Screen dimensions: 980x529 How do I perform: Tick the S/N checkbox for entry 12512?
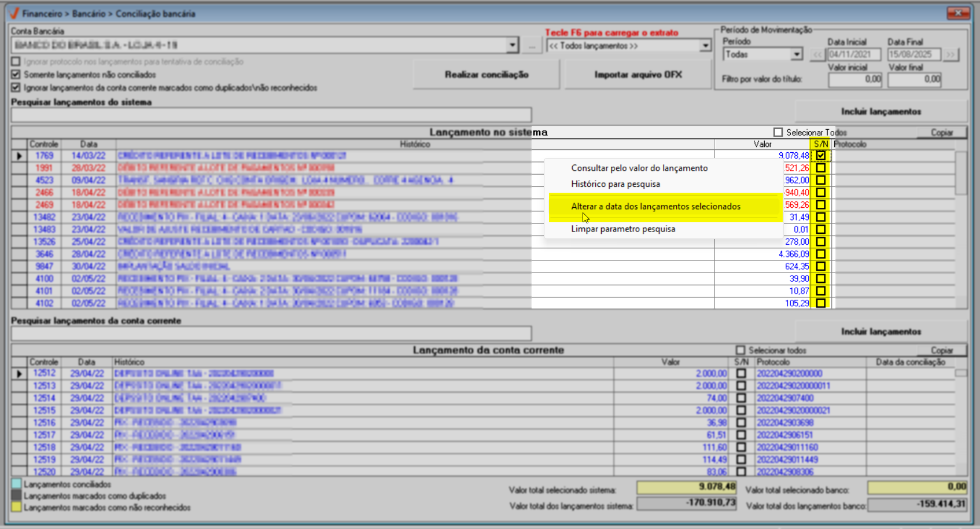[x=741, y=374]
